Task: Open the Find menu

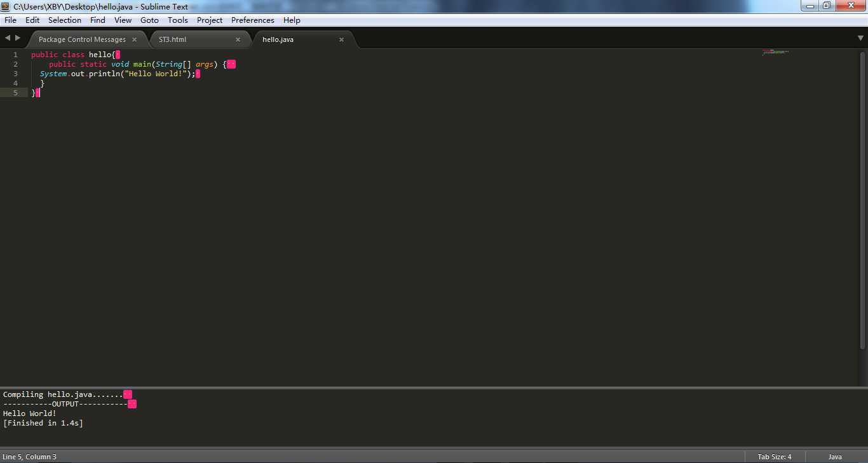Action: point(98,20)
